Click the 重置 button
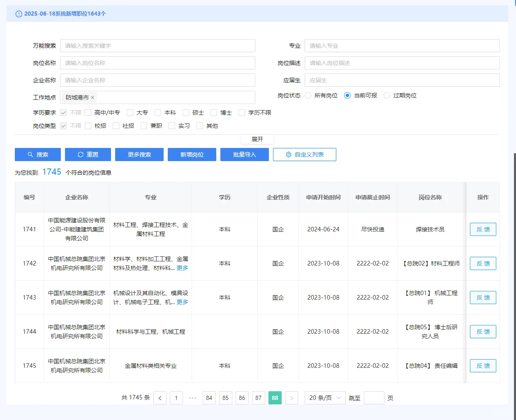The height and width of the screenshot is (420, 516). point(88,155)
